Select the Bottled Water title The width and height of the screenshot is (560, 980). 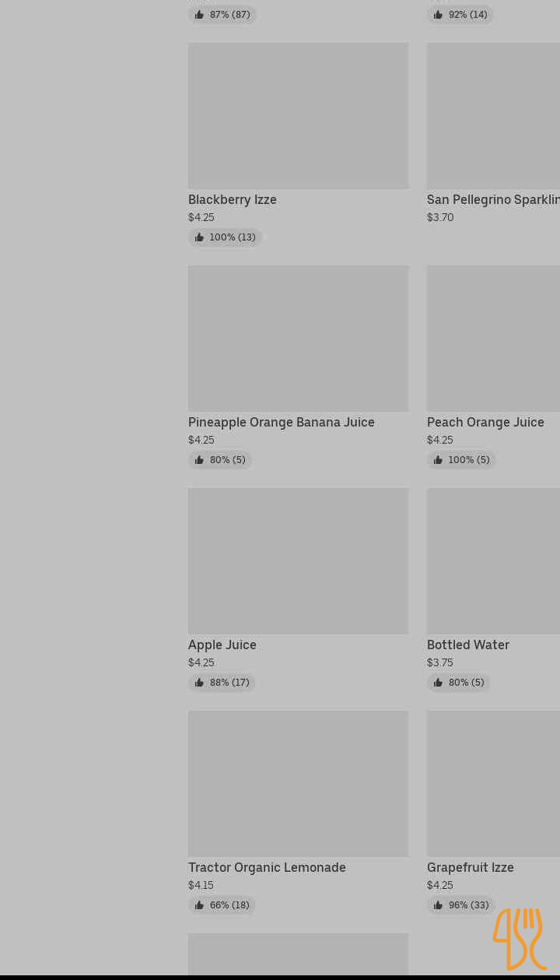coord(468,645)
